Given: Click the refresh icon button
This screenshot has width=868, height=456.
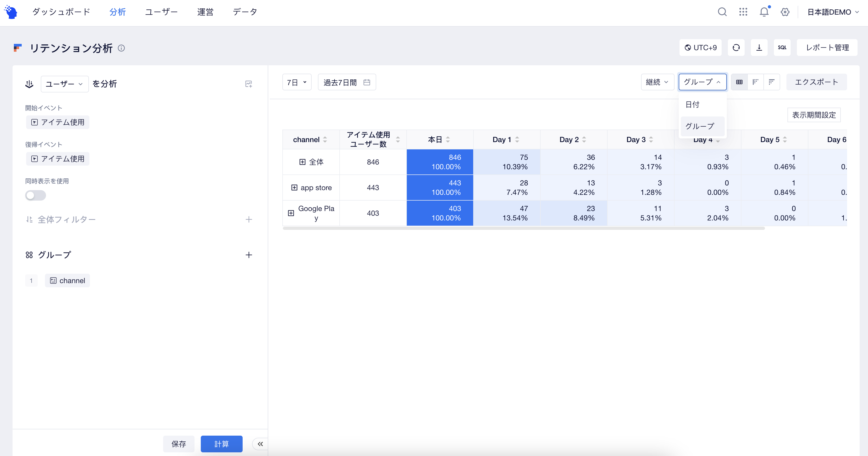Looking at the screenshot, I should click(736, 48).
